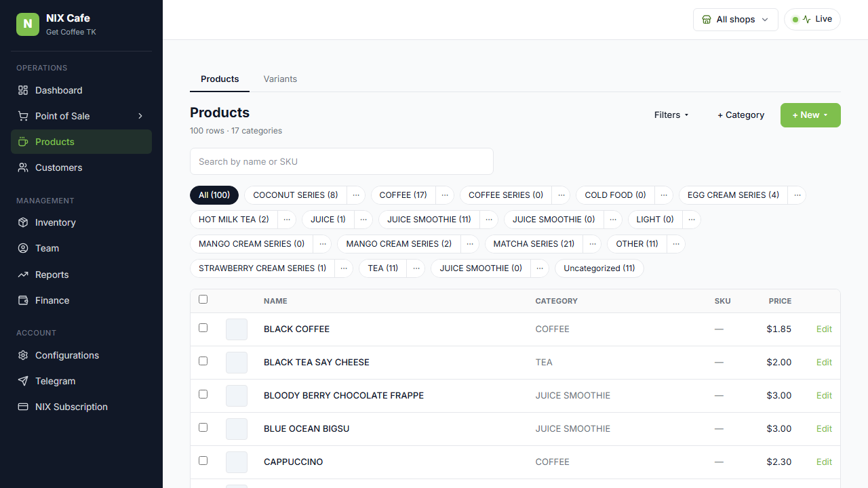Open STRAWBERRY CREAM SERIES more options
Image resolution: width=868 pixels, height=488 pixels.
pos(344,268)
